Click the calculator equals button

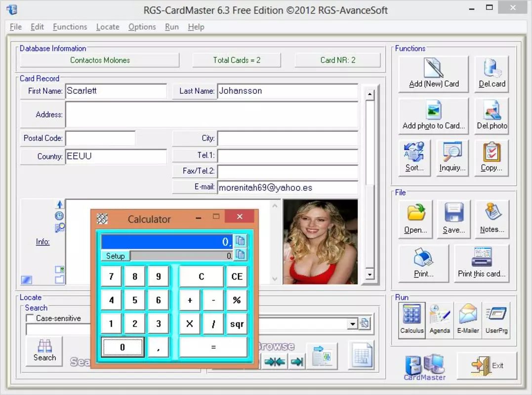[x=213, y=347]
